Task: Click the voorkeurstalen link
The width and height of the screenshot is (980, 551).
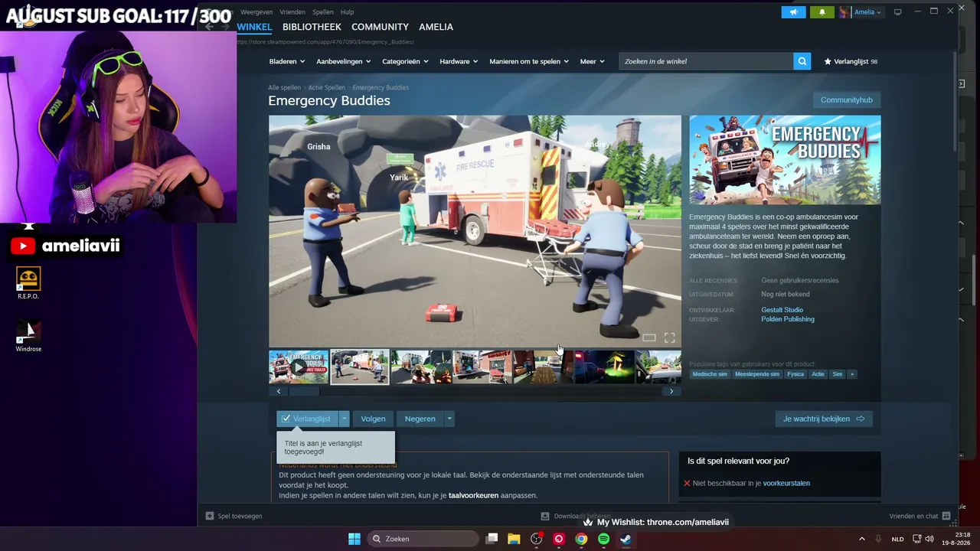Action: tap(786, 484)
